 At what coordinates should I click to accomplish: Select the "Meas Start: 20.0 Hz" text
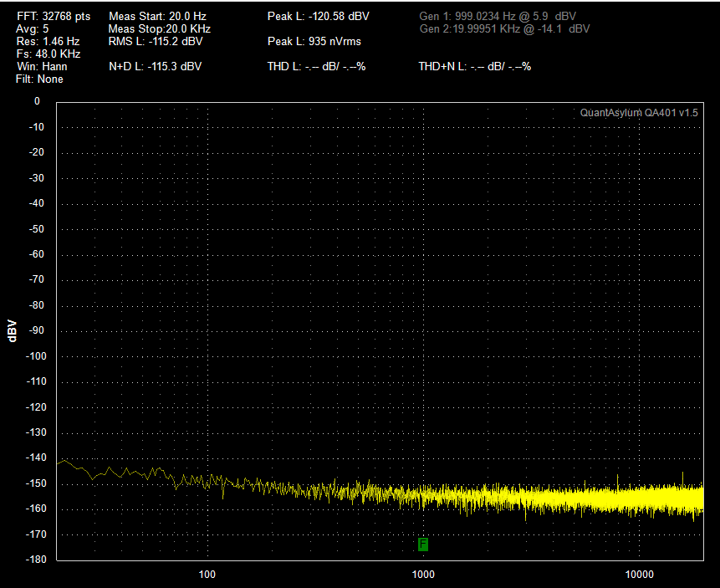click(x=157, y=17)
